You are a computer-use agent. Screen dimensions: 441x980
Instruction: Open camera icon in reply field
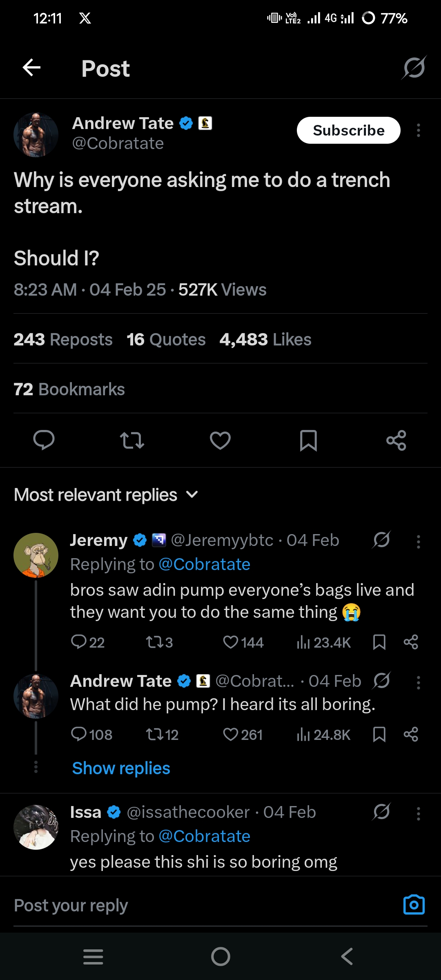pyautogui.click(x=414, y=904)
